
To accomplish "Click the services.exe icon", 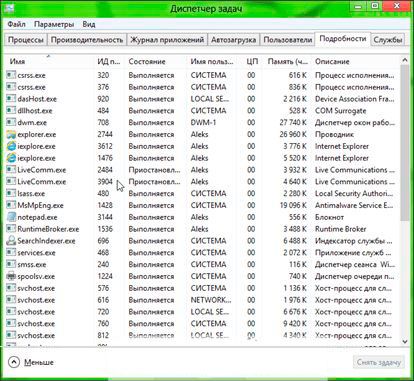I will (x=11, y=252).
